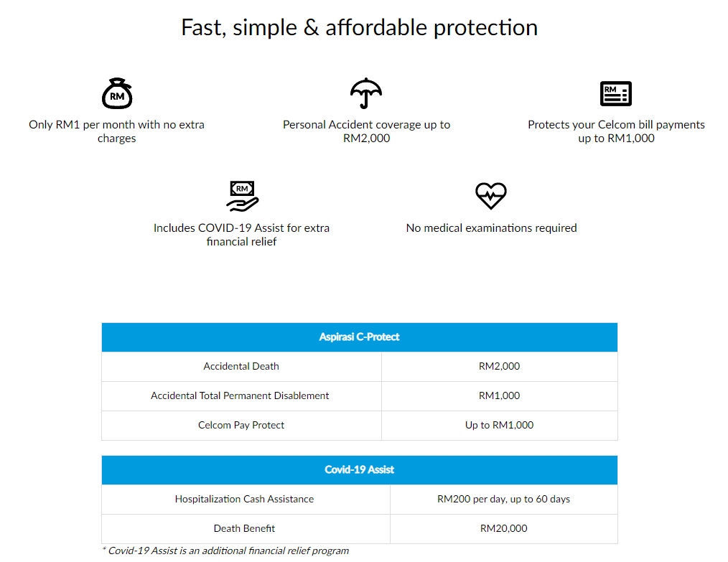Viewport: 728px width, 562px height.
Task: Click the Celcom Pay Protect row label
Action: pyautogui.click(x=241, y=425)
